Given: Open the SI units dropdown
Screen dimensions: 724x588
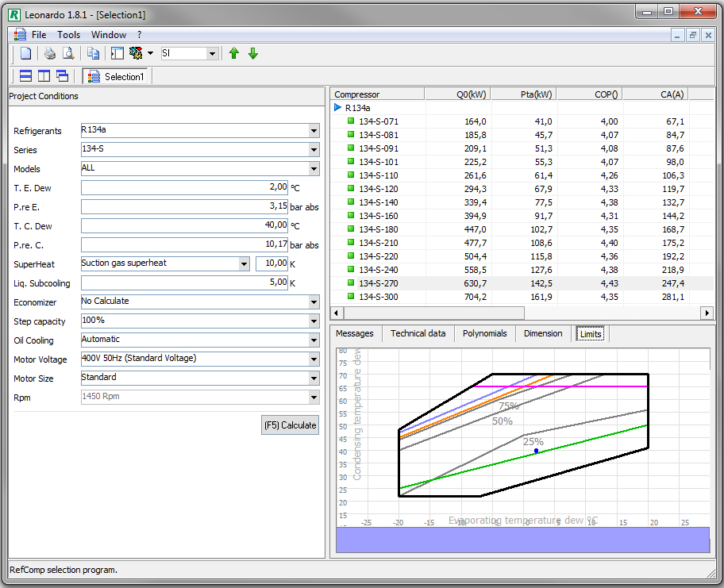Looking at the screenshot, I should tap(212, 53).
